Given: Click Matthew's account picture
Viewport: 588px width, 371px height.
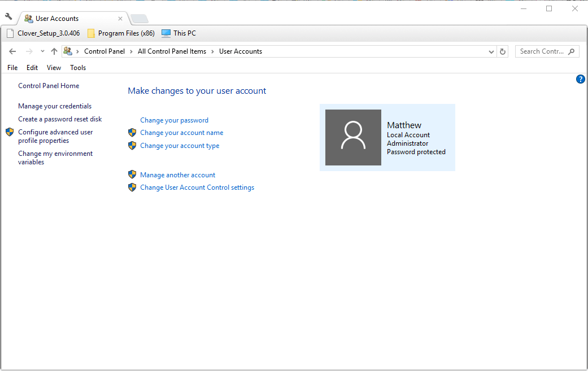Looking at the screenshot, I should [353, 138].
